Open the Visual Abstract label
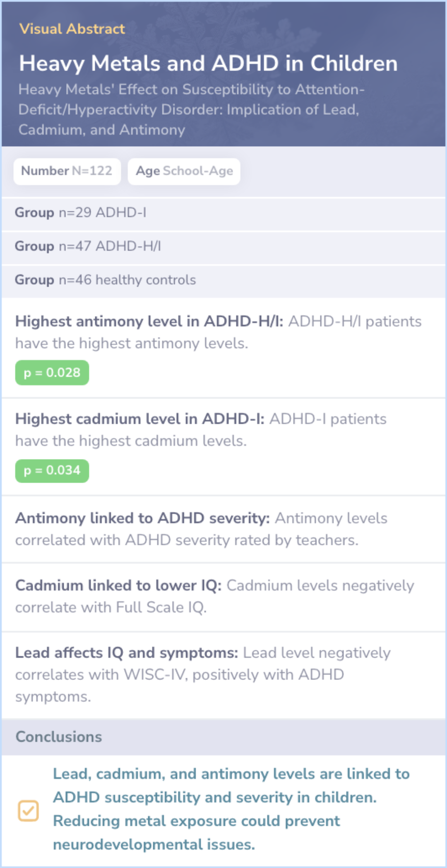447x868 pixels. point(72,29)
